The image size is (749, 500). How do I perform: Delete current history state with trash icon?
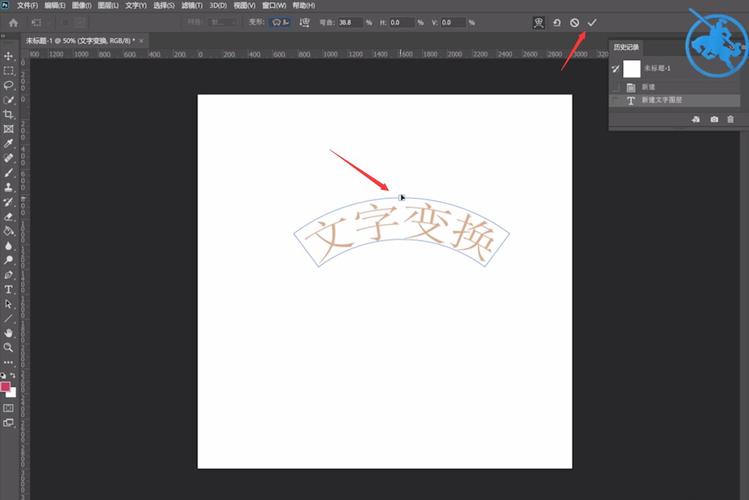tap(730, 119)
